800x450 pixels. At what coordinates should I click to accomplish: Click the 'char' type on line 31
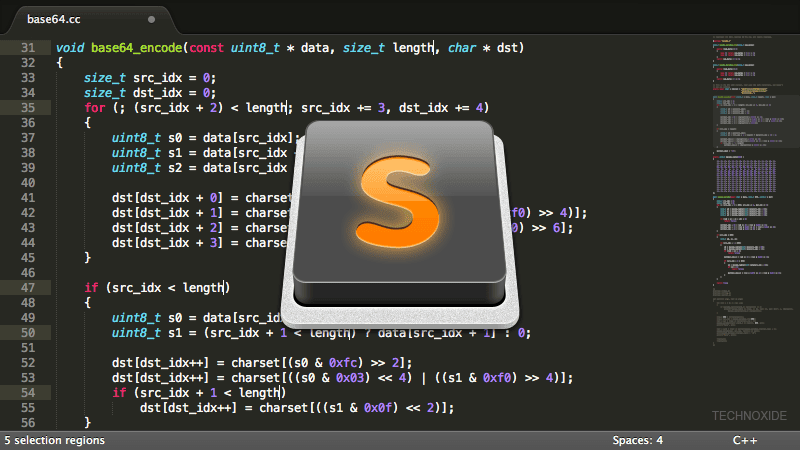point(462,48)
